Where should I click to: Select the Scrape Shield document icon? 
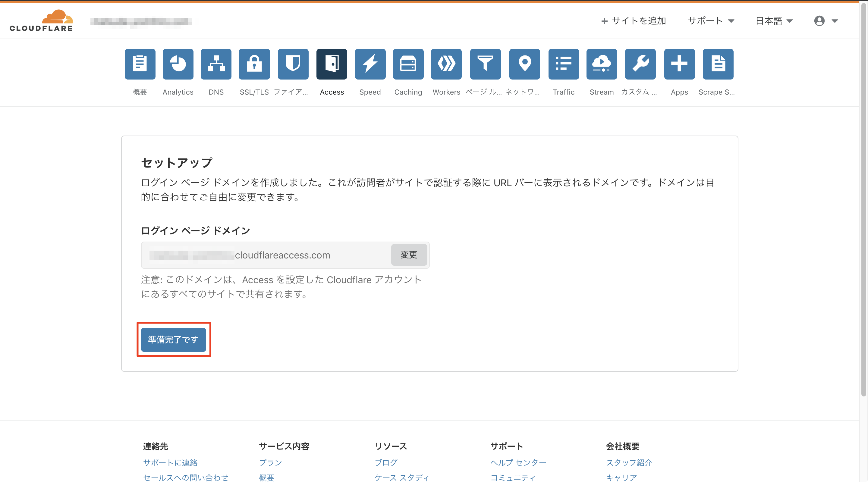pos(718,64)
